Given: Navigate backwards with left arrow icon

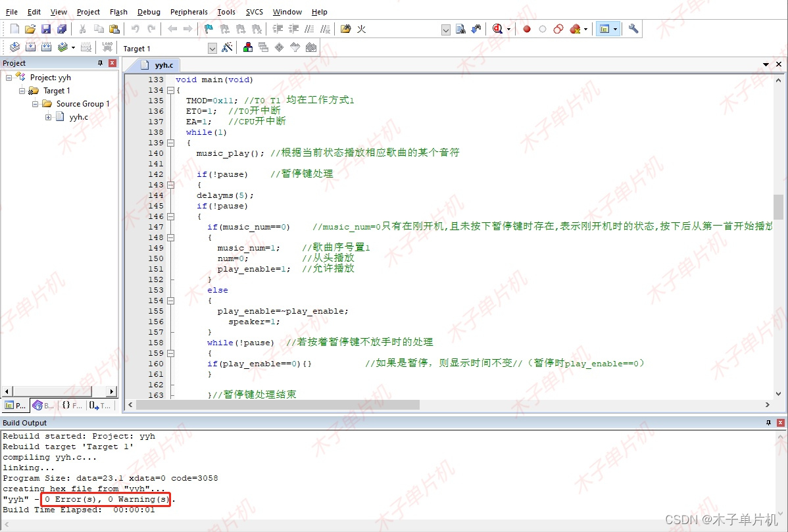Looking at the screenshot, I should coord(172,29).
